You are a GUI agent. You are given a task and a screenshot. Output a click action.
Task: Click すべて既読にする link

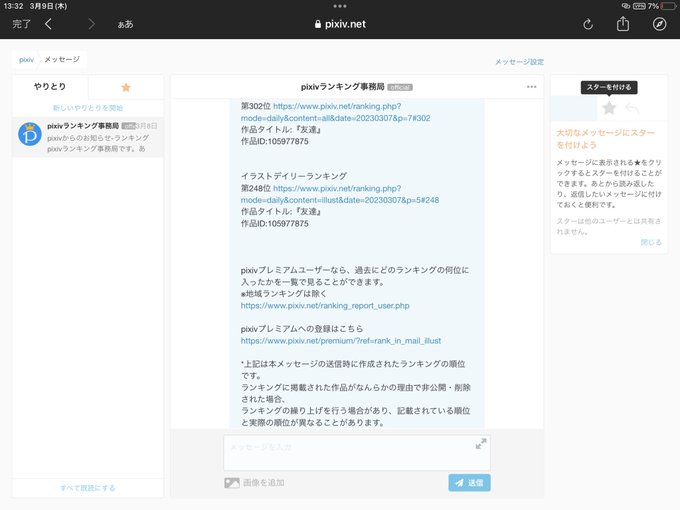click(88, 488)
